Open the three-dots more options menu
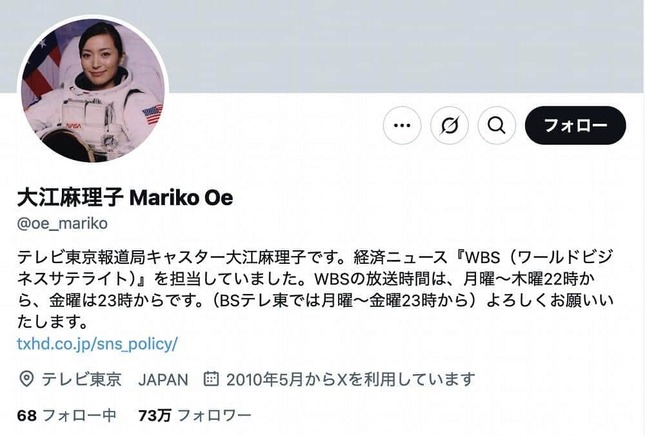 point(402,125)
